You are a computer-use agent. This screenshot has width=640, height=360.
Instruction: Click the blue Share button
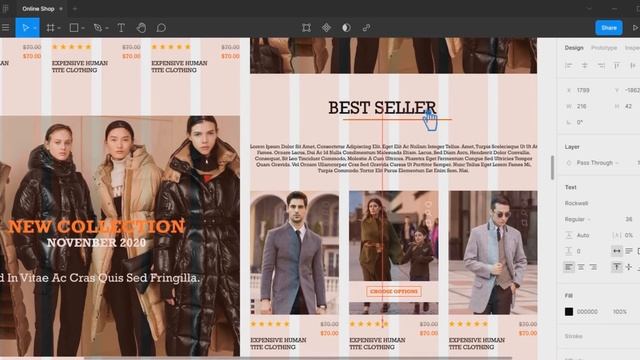click(x=609, y=28)
